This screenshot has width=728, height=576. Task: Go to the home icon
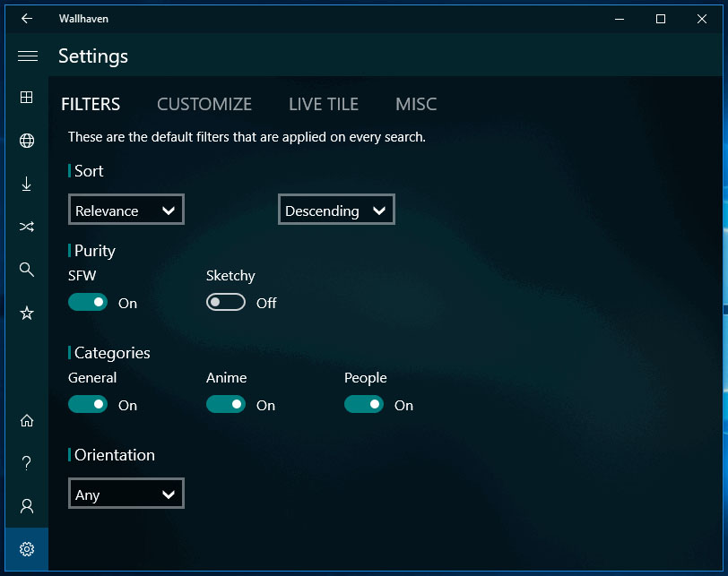27,421
